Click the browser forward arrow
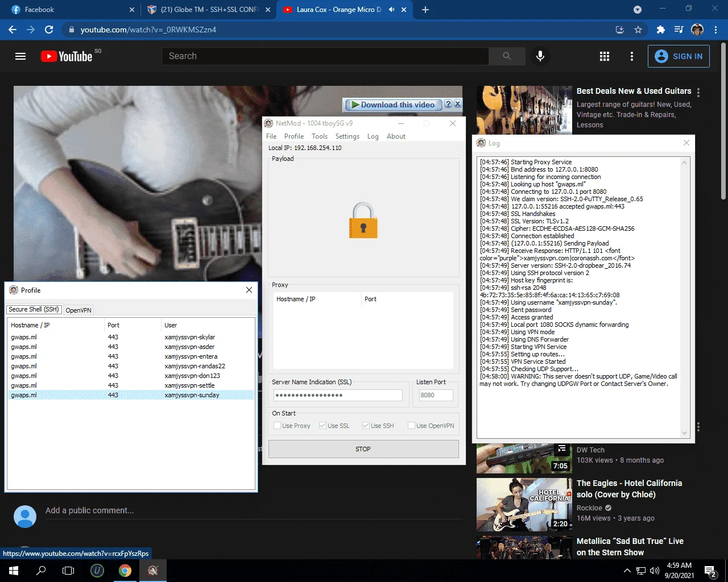The width and height of the screenshot is (728, 582). coord(31,30)
